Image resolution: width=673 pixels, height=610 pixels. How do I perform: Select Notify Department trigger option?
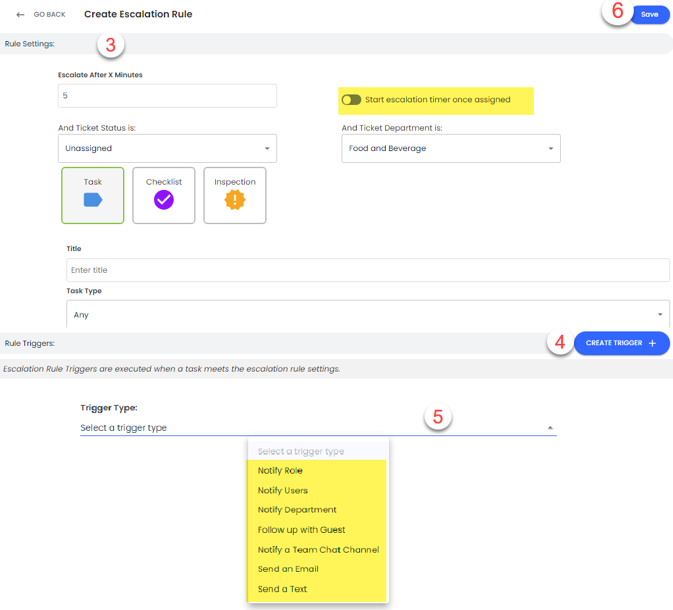click(297, 510)
